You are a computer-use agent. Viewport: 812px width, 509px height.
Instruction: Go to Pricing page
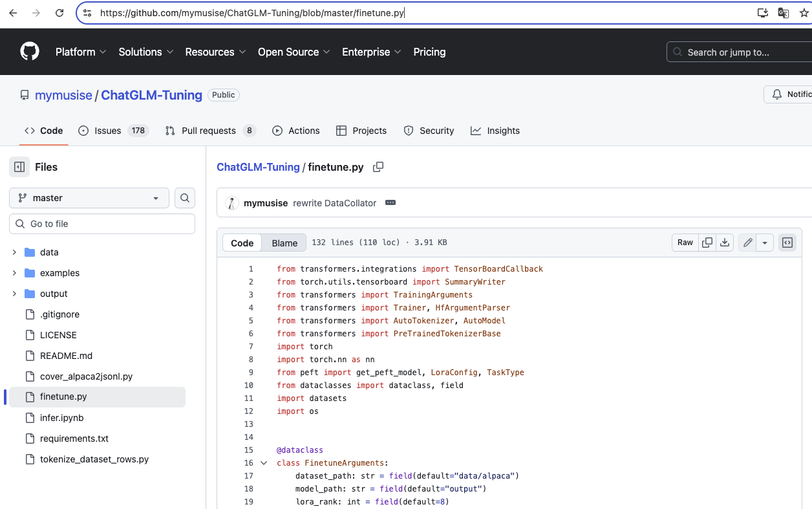429,52
